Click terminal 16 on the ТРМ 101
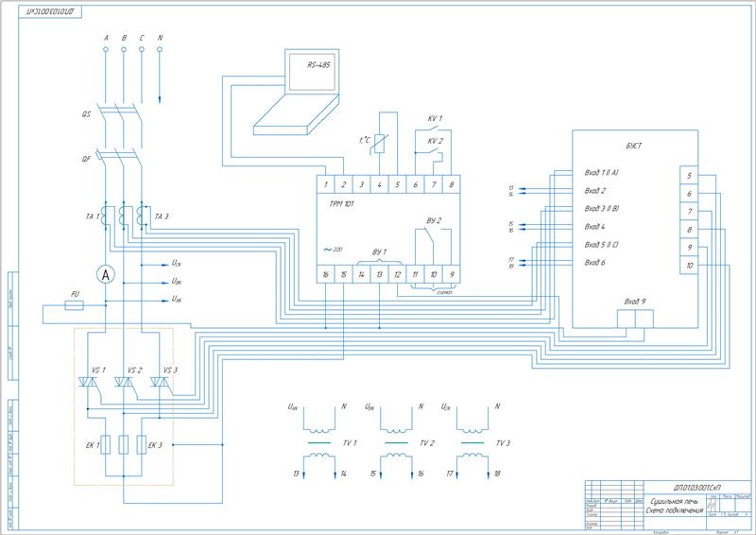This screenshot has width=756, height=535. pyautogui.click(x=325, y=274)
